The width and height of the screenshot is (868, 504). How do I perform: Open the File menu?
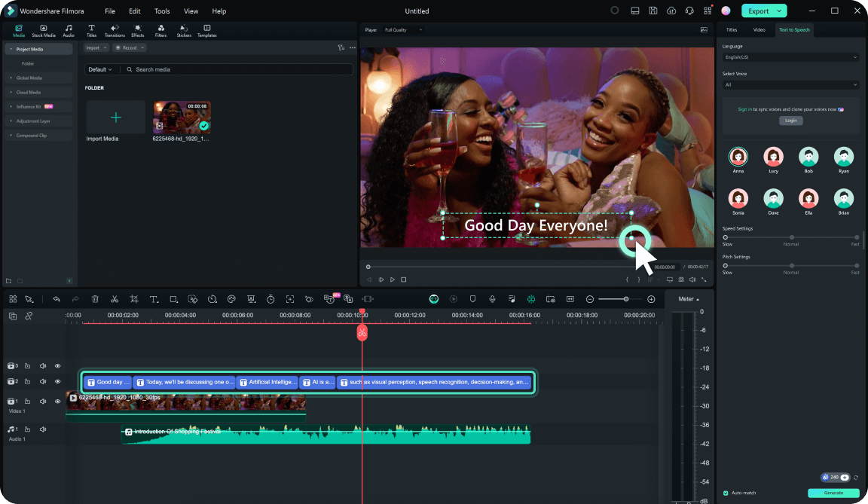click(x=110, y=11)
